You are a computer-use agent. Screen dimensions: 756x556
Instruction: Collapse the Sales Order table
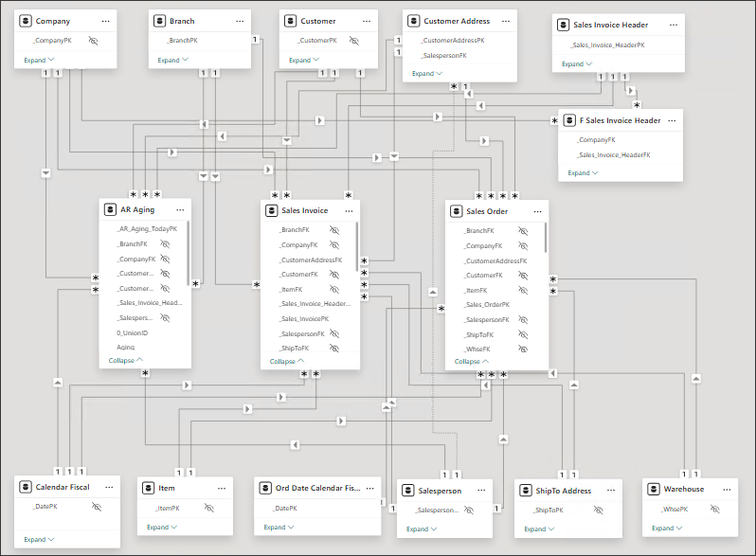470,361
